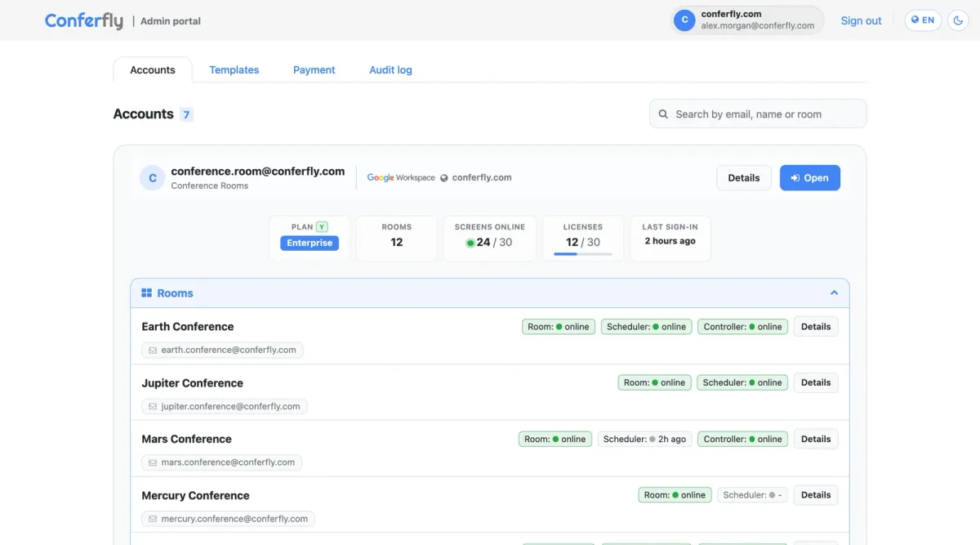The height and width of the screenshot is (545, 980).
Task: Click the Jupiter Conference room title
Action: pos(193,382)
